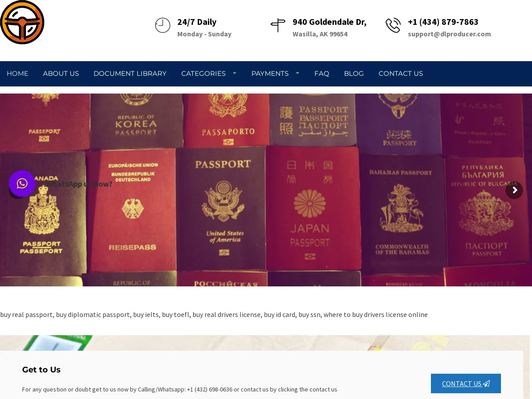Go to the Home page
532x399 pixels.
pos(17,74)
